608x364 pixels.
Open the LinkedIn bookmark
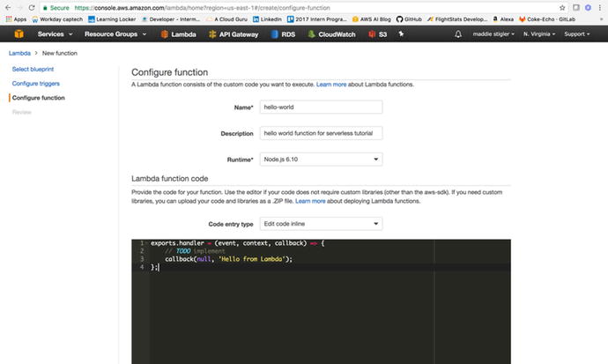[267, 19]
